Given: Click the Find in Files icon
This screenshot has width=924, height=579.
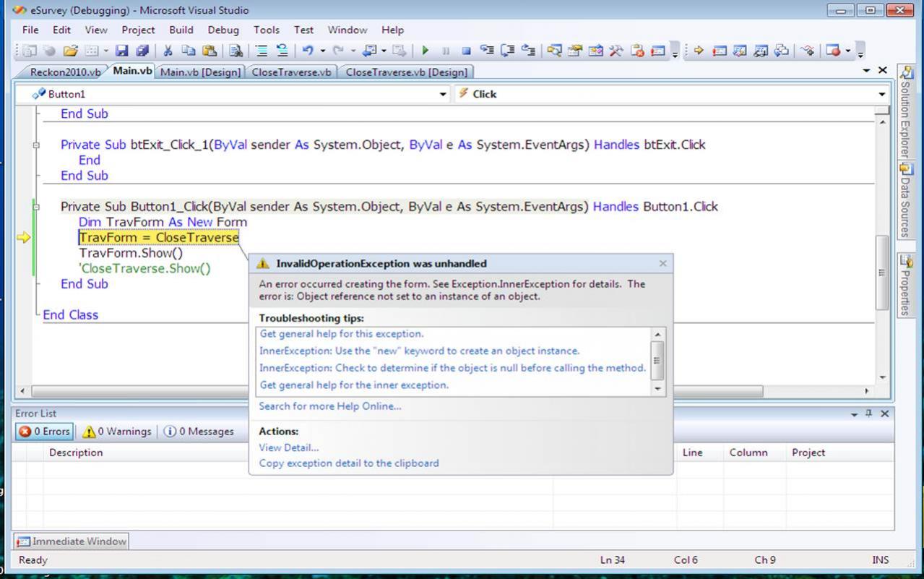Looking at the screenshot, I should [236, 51].
